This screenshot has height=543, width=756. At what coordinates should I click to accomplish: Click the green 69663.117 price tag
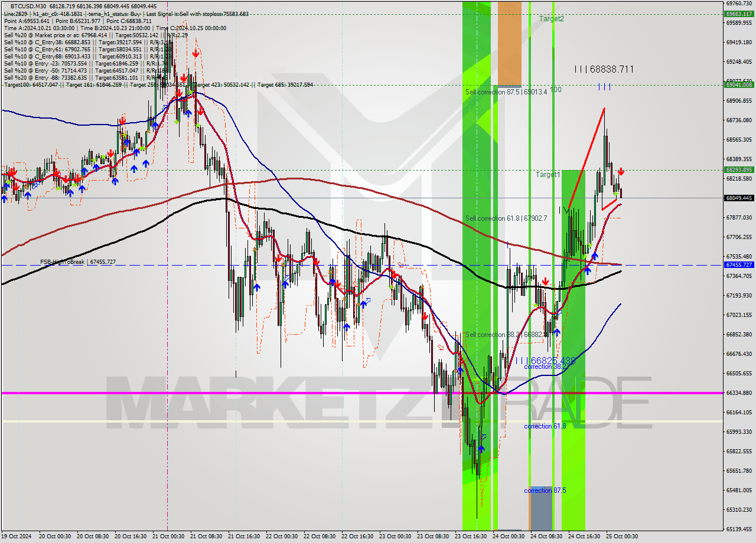(x=739, y=14)
